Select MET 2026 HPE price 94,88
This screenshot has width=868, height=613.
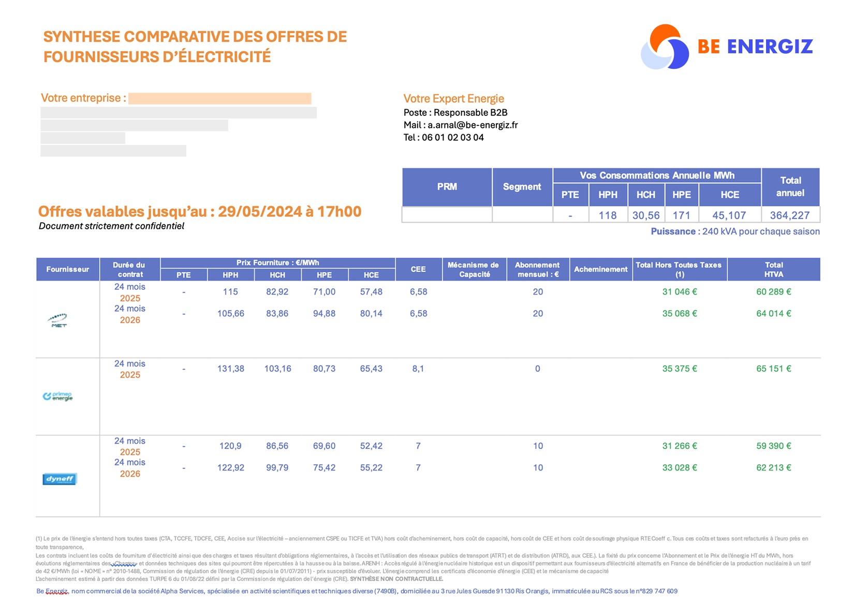(x=324, y=314)
